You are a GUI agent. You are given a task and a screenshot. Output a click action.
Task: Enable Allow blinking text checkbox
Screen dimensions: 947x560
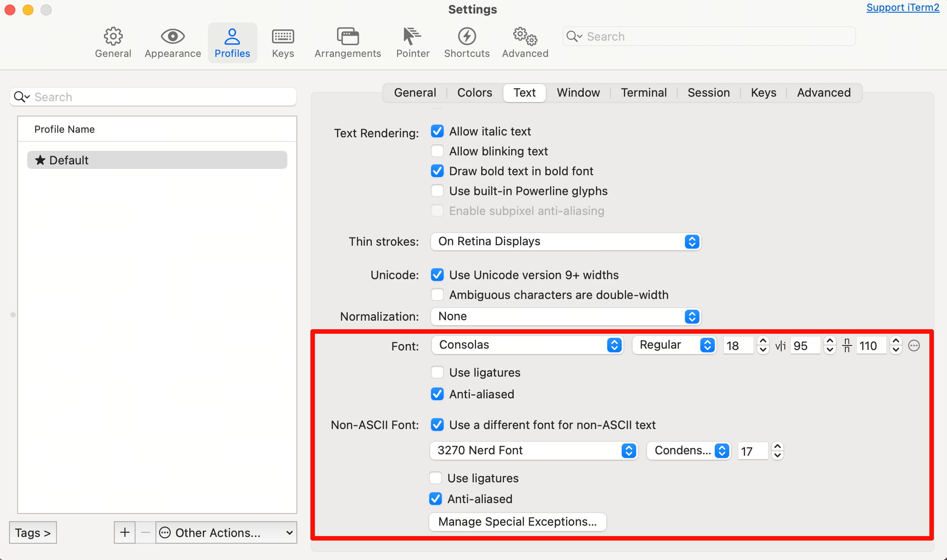437,151
